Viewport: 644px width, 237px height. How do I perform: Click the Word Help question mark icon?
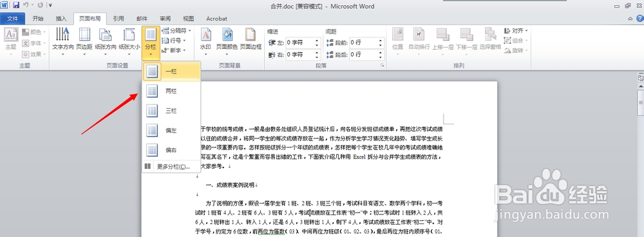pos(640,19)
